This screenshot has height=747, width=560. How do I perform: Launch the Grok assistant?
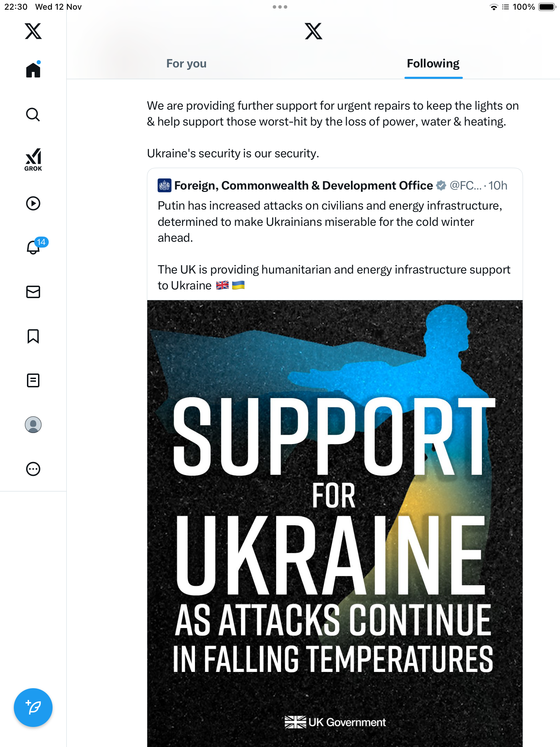[33, 159]
